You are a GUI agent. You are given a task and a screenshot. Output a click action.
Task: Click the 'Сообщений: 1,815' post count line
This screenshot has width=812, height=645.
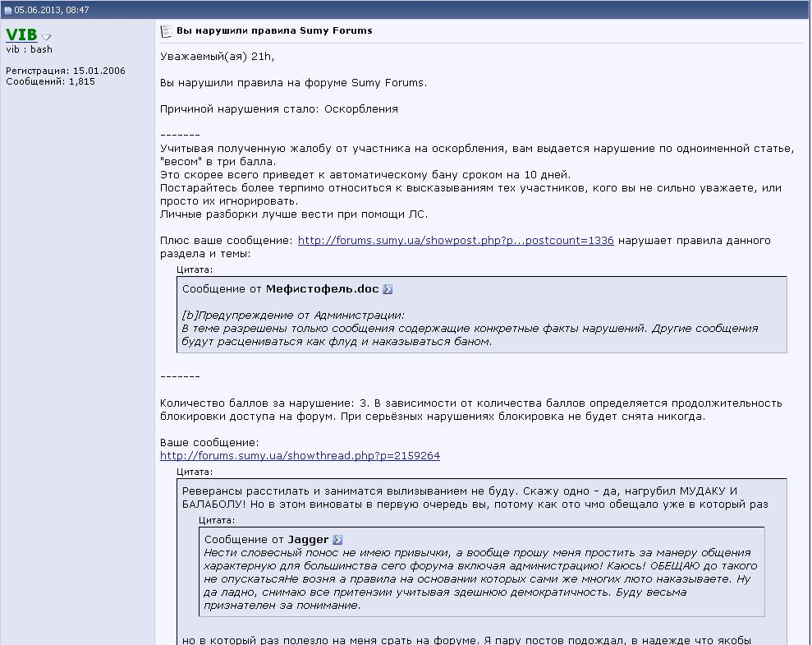coord(50,81)
